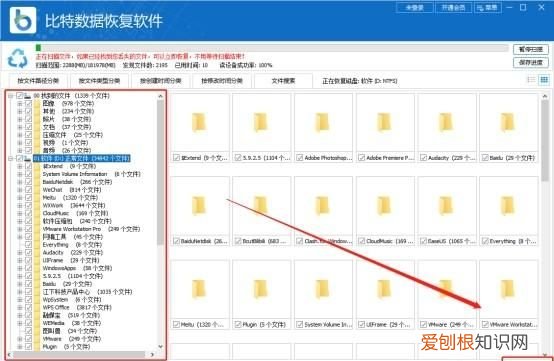Open the BaiduNetdisk folder icon in grid
The image size is (554, 361).
tap(199, 206)
